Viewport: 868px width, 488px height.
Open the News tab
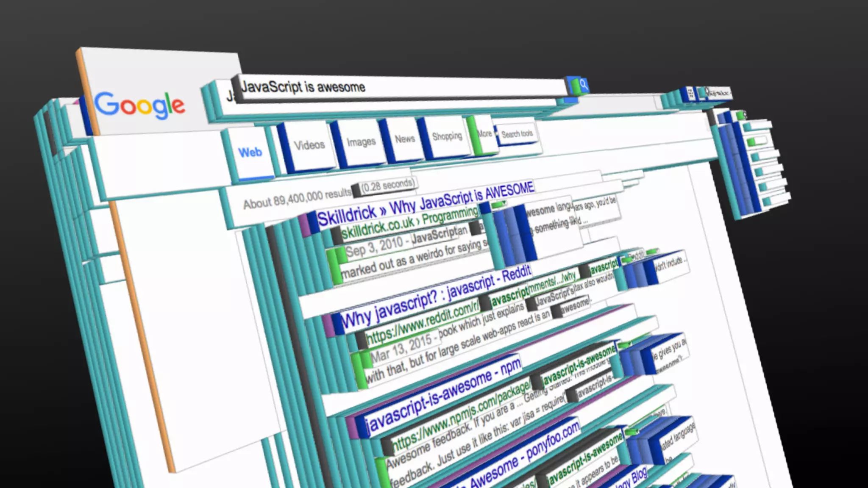(x=405, y=139)
